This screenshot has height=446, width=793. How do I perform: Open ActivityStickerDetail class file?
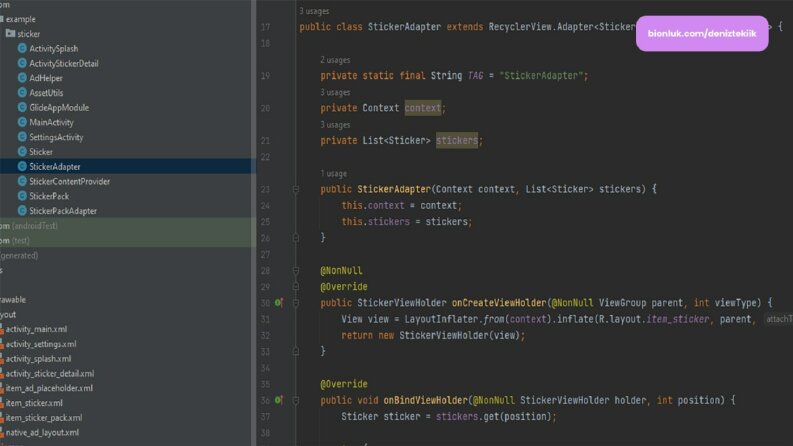point(64,63)
